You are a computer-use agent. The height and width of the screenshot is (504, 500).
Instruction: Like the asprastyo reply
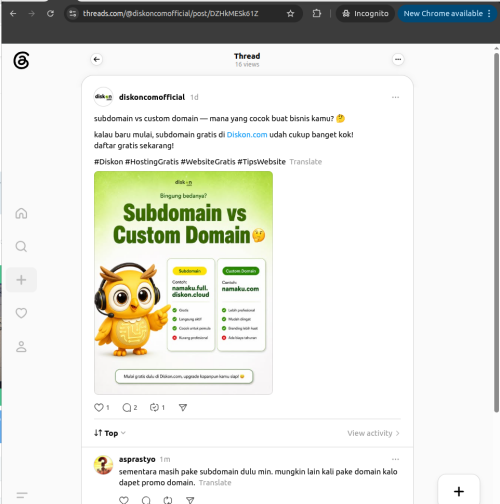click(x=124, y=500)
